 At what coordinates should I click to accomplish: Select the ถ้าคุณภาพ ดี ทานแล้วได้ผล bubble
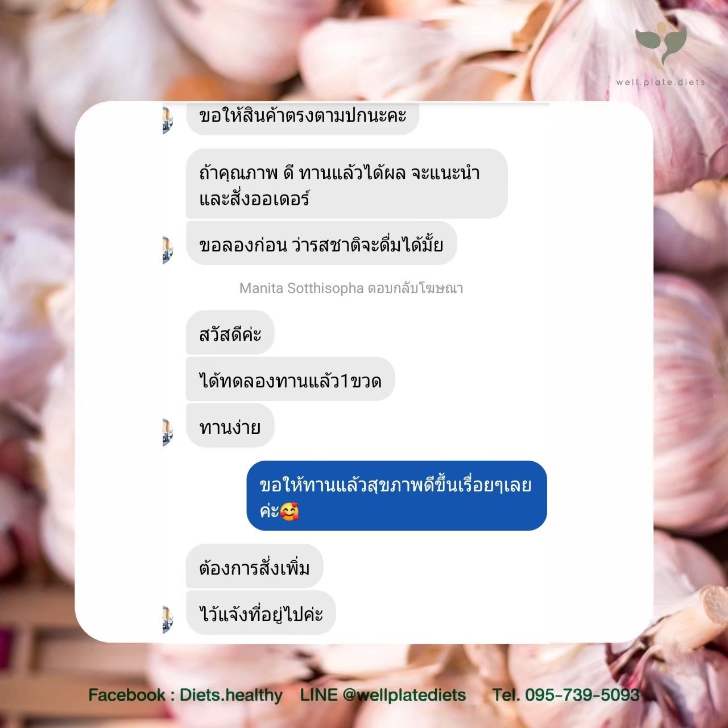[346, 184]
